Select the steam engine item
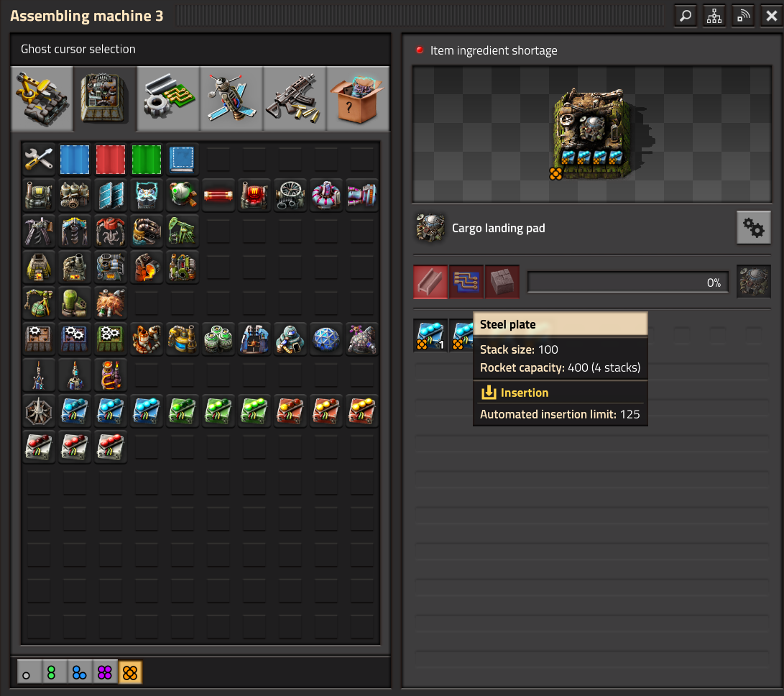The width and height of the screenshot is (784, 696). 75,195
